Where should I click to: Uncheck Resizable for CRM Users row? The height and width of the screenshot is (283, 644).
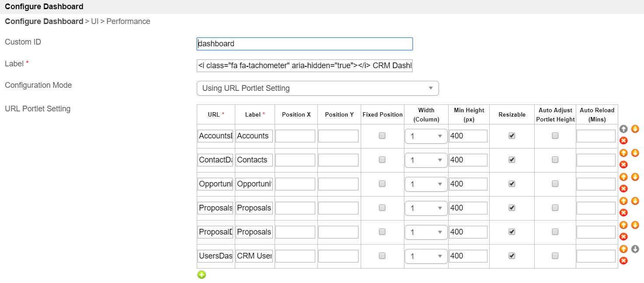click(512, 256)
